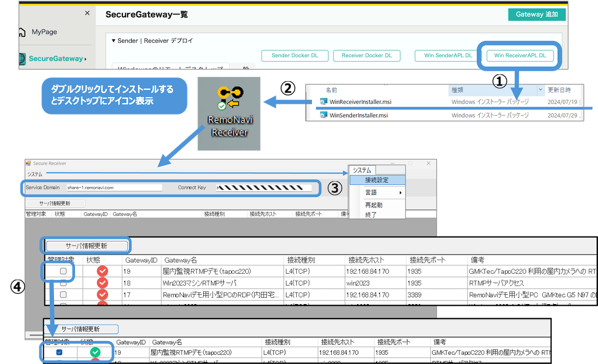This screenshot has height=364, width=598.
Task: Select the WinReceiverInstaller.msi file icon
Action: pyautogui.click(x=323, y=101)
